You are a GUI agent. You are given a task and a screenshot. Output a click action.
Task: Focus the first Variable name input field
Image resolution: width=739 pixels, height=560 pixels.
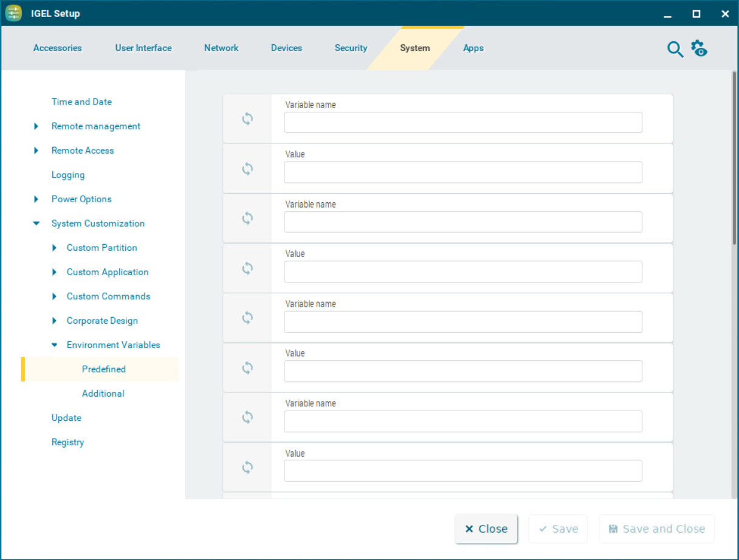[x=462, y=122]
